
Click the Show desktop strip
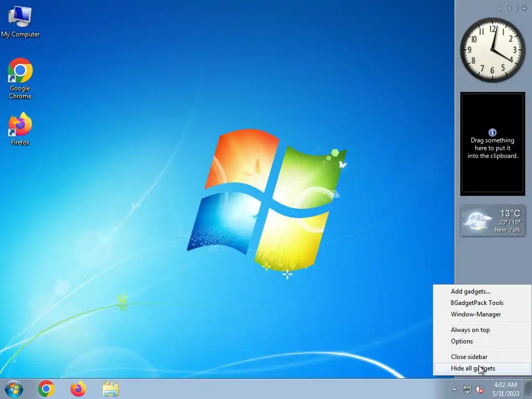tap(528, 389)
